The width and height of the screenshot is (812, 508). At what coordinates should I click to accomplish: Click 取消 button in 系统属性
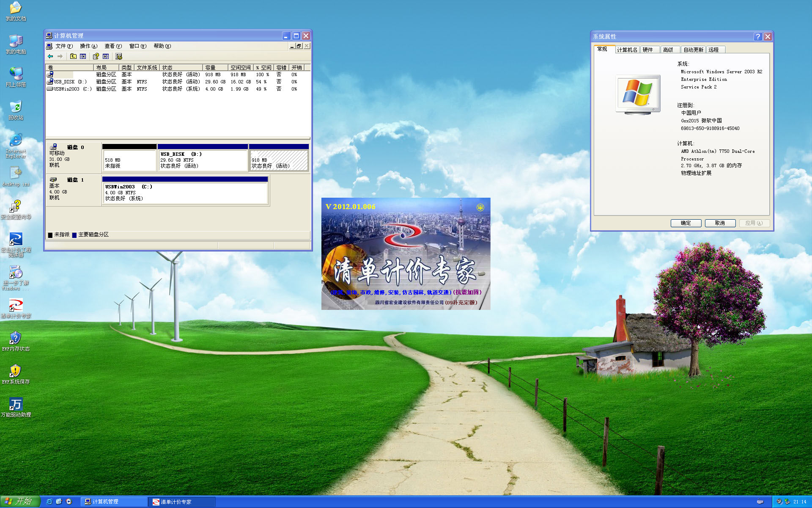tap(720, 223)
